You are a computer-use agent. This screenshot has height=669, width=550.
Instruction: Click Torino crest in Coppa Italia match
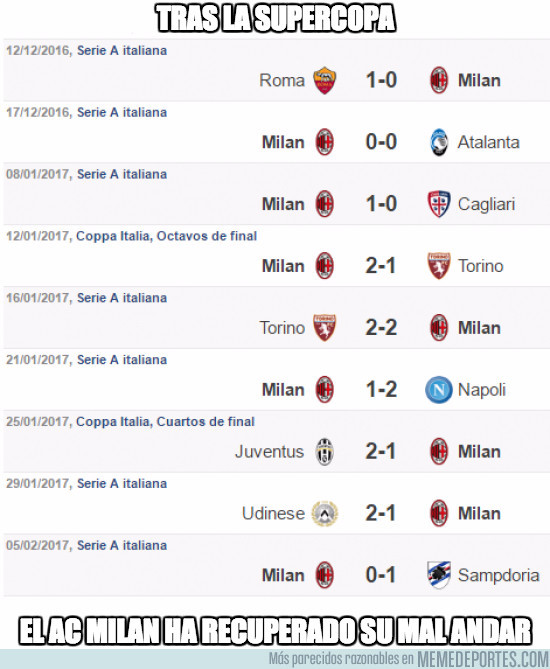tap(439, 266)
